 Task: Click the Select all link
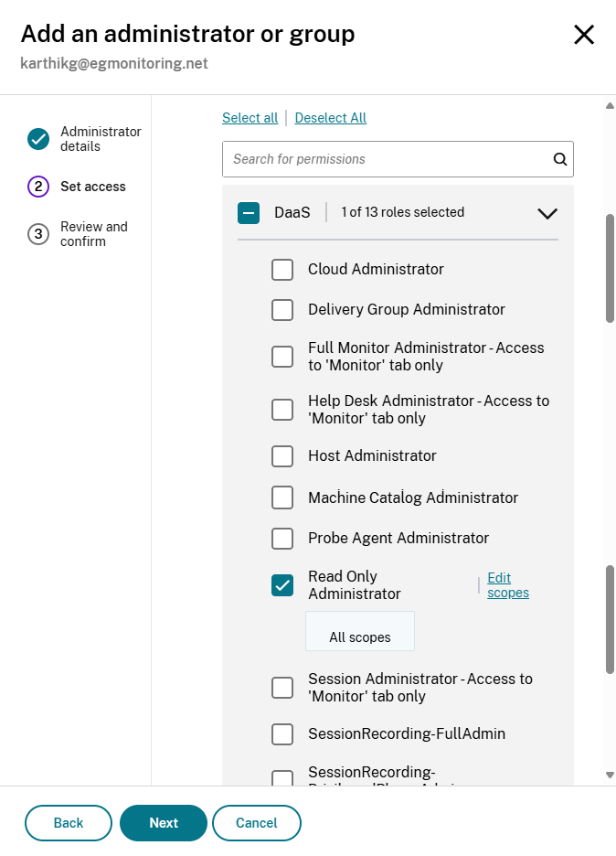(x=250, y=118)
